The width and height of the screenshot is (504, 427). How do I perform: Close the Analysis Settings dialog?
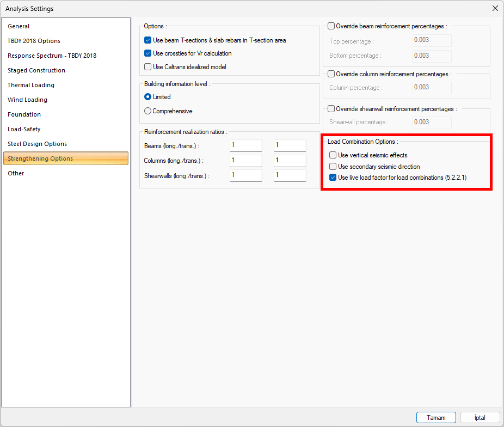point(495,8)
